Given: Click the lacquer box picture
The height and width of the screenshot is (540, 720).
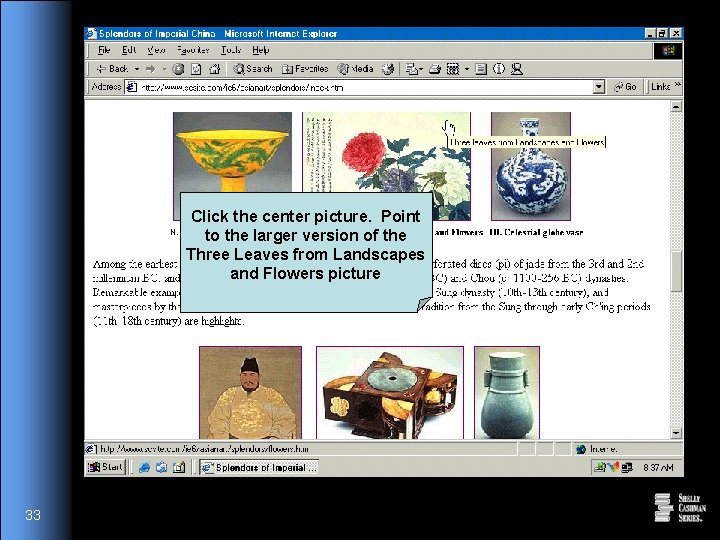Looking at the screenshot, I should [390, 393].
